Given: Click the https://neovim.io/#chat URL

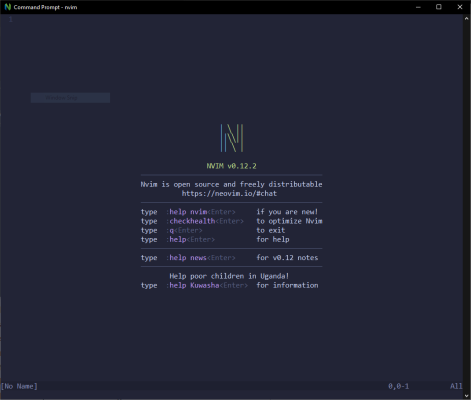Looking at the screenshot, I should click(x=229, y=194).
